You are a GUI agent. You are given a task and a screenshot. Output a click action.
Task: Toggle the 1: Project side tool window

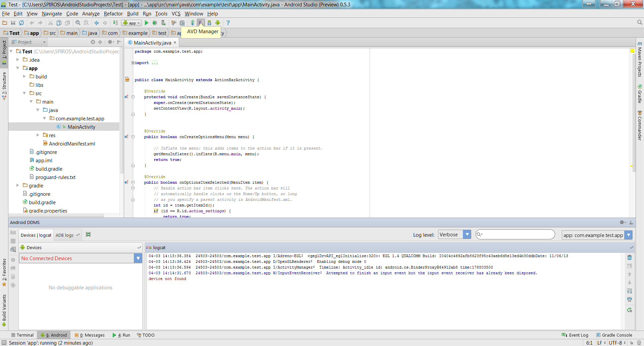[x=4, y=52]
